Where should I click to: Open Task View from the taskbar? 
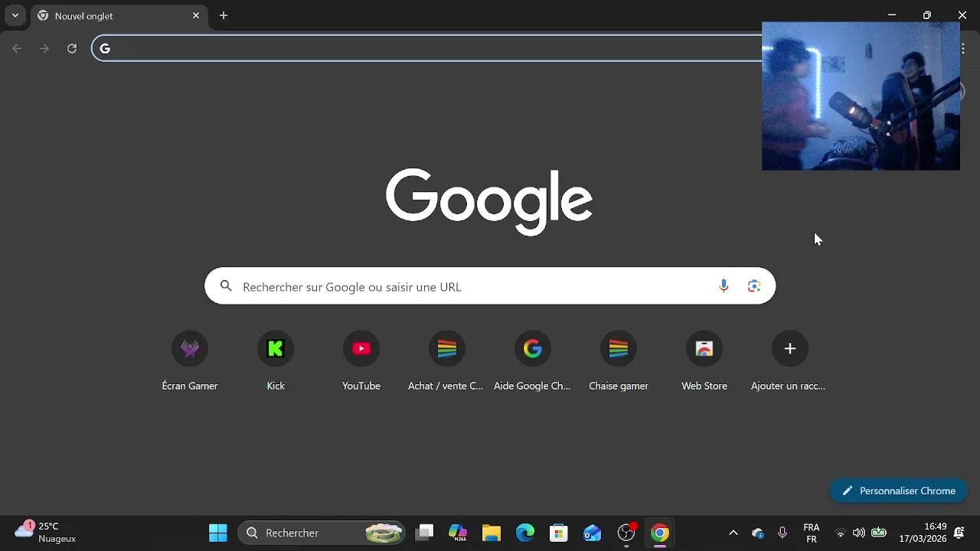424,533
